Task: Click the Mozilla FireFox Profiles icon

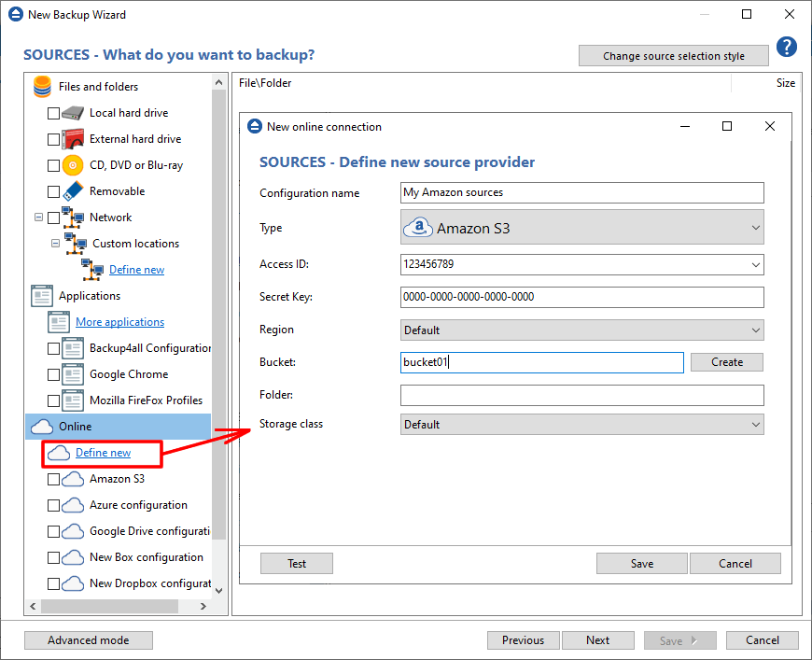Action: click(x=73, y=400)
